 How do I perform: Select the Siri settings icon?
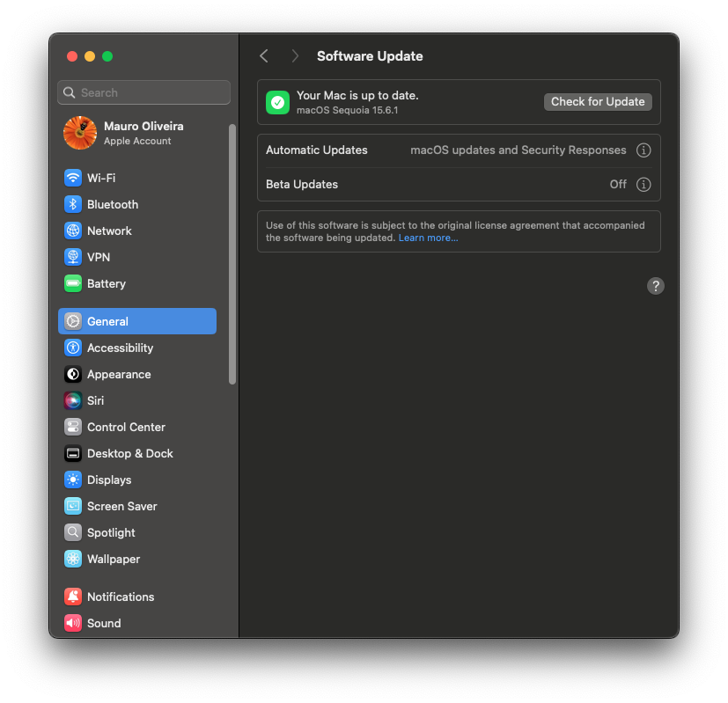[x=72, y=400]
